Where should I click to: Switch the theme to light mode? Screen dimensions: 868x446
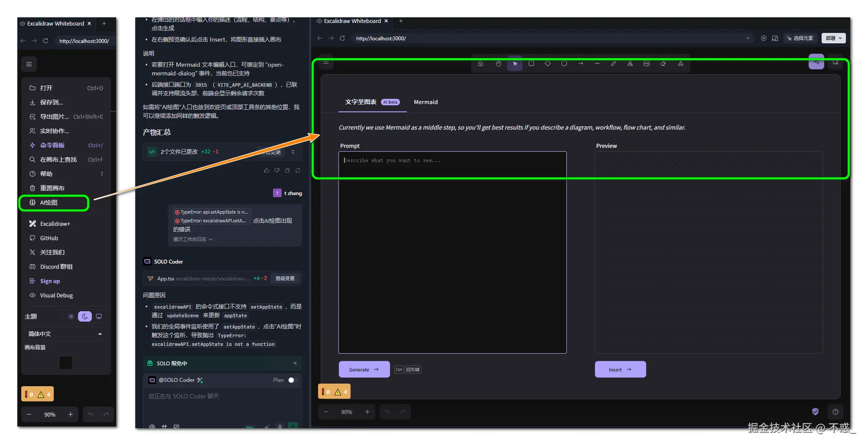coord(71,316)
